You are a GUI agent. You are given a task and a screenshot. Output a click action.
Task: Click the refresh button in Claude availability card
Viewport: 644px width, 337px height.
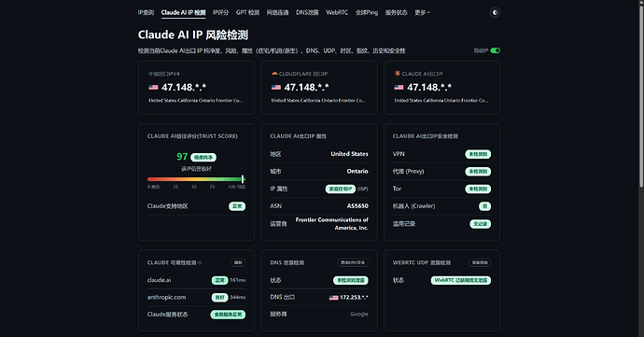[238, 262]
